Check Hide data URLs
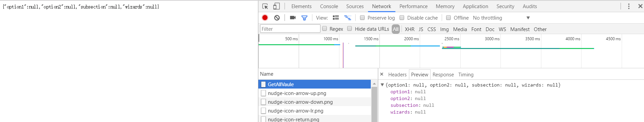Viewport: 644px width, 122px height. click(350, 29)
